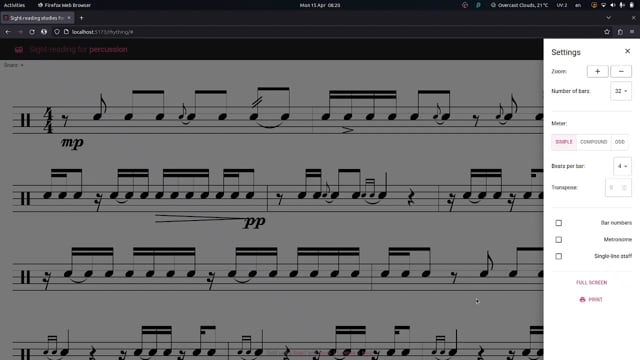Enable the Bar numbers checkbox
This screenshot has width=640, height=360.
558,223
